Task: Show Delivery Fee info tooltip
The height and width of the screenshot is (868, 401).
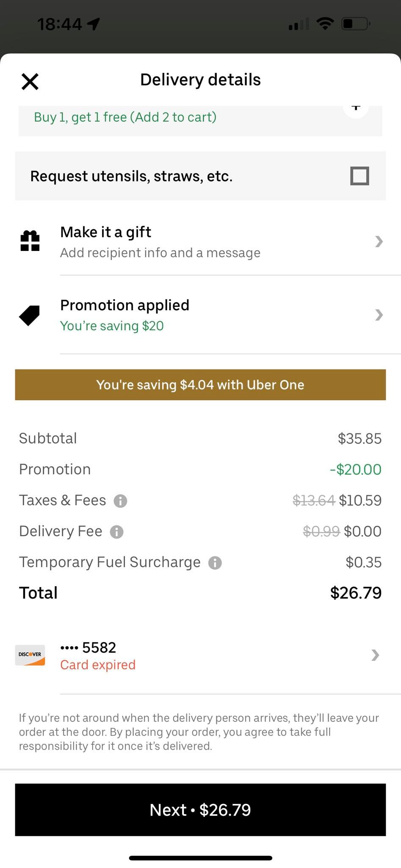Action: pyautogui.click(x=116, y=532)
